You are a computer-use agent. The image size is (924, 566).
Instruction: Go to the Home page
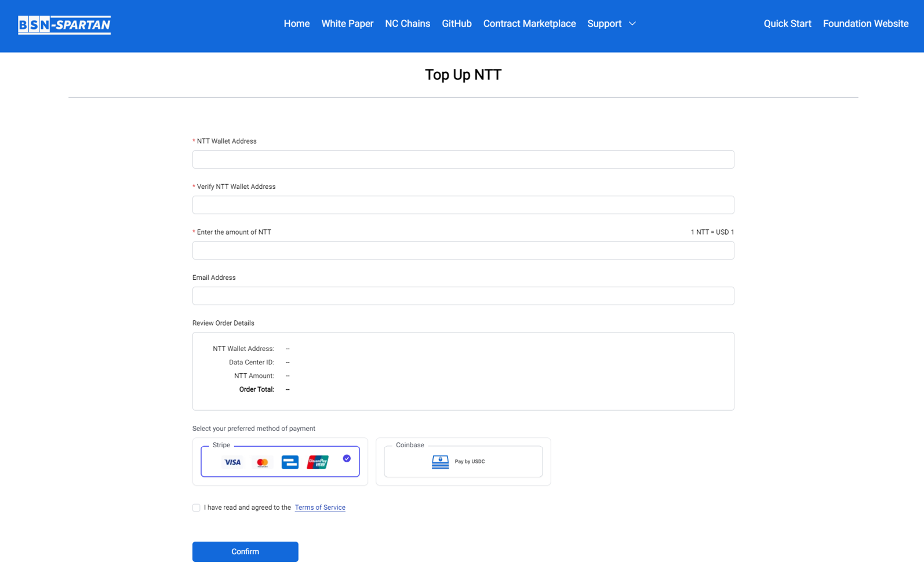(x=296, y=24)
